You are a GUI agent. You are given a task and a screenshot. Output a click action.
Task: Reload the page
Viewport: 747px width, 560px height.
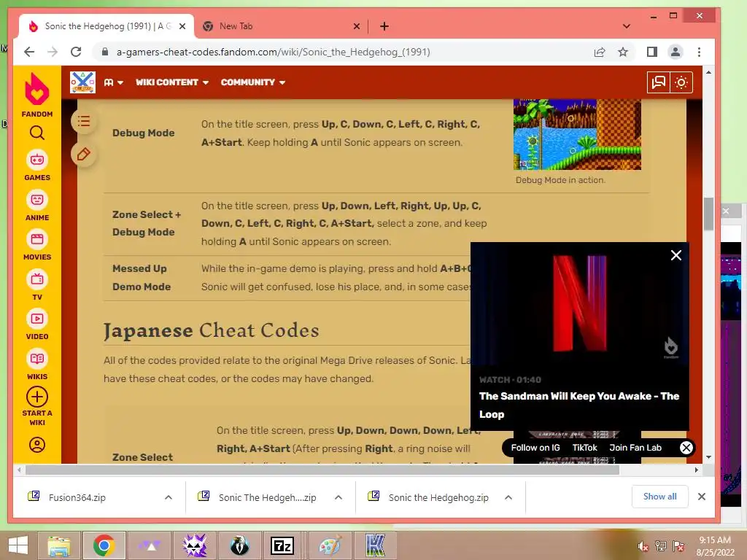click(76, 52)
